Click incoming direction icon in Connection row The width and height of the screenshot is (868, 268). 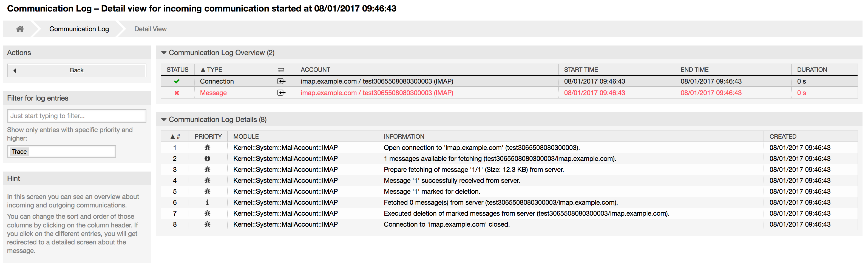(281, 81)
